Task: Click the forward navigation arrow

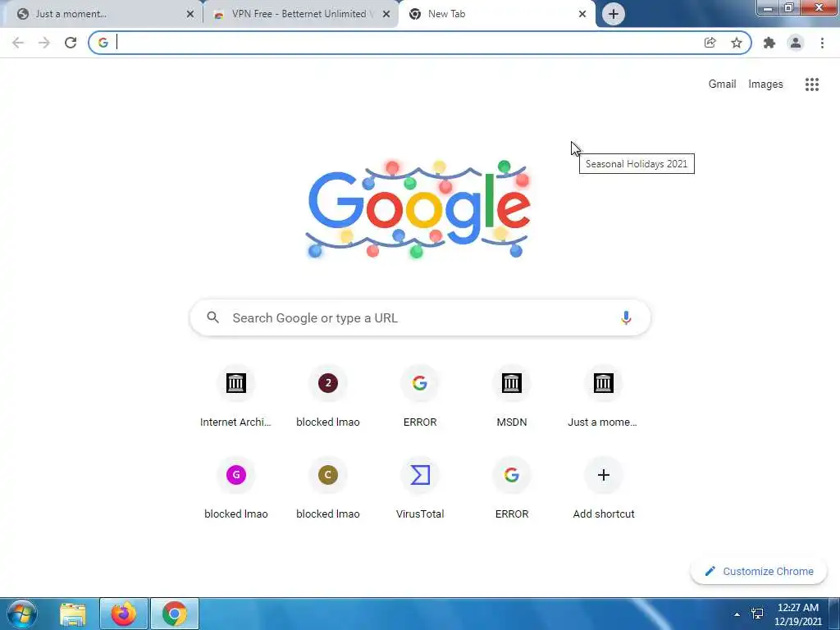Action: tap(44, 43)
